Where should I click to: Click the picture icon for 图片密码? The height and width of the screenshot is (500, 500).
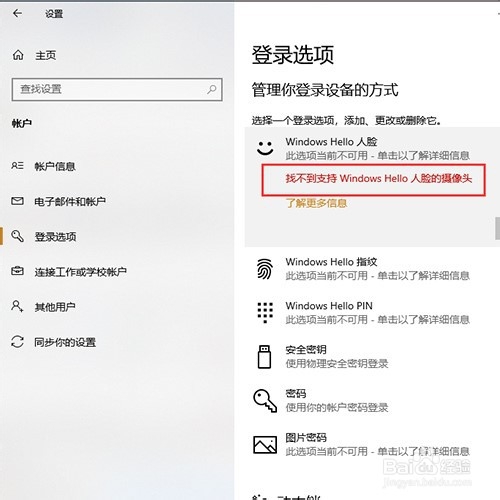point(265,445)
